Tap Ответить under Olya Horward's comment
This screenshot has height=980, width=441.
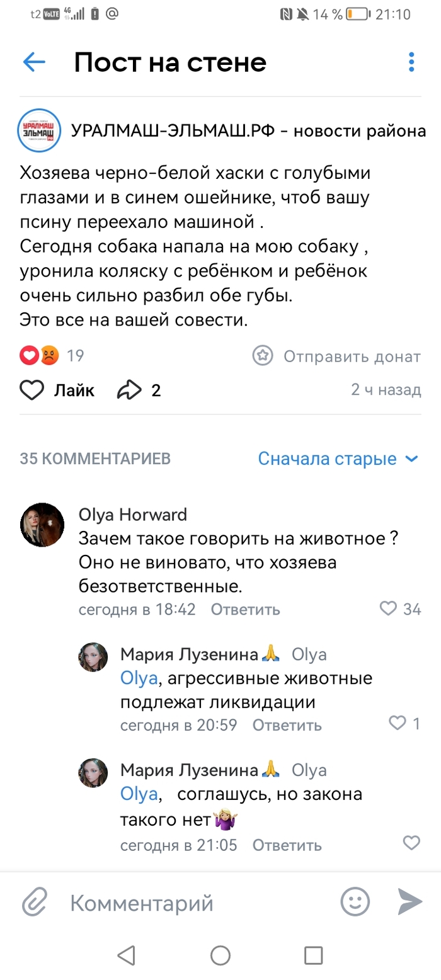[245, 610]
